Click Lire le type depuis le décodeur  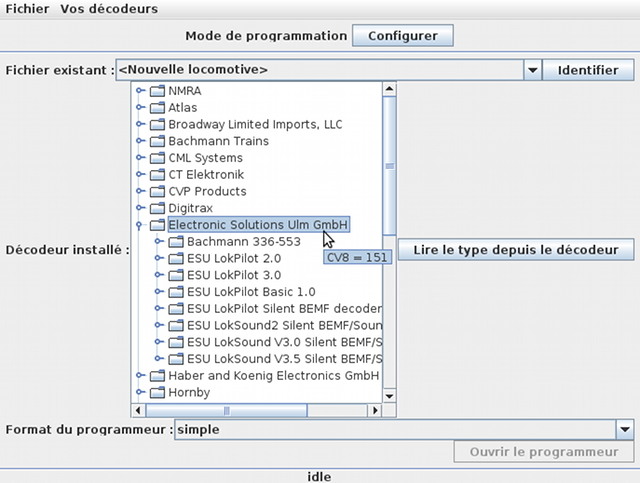coord(516,249)
